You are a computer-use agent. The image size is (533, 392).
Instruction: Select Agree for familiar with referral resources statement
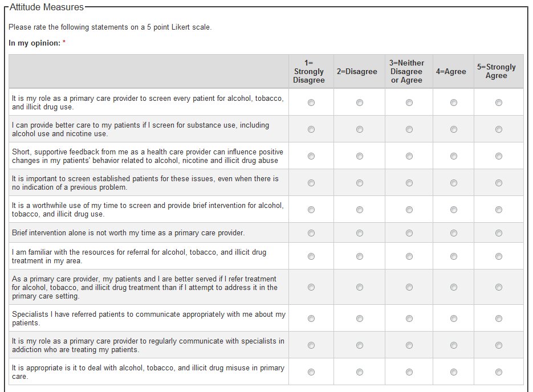(454, 256)
